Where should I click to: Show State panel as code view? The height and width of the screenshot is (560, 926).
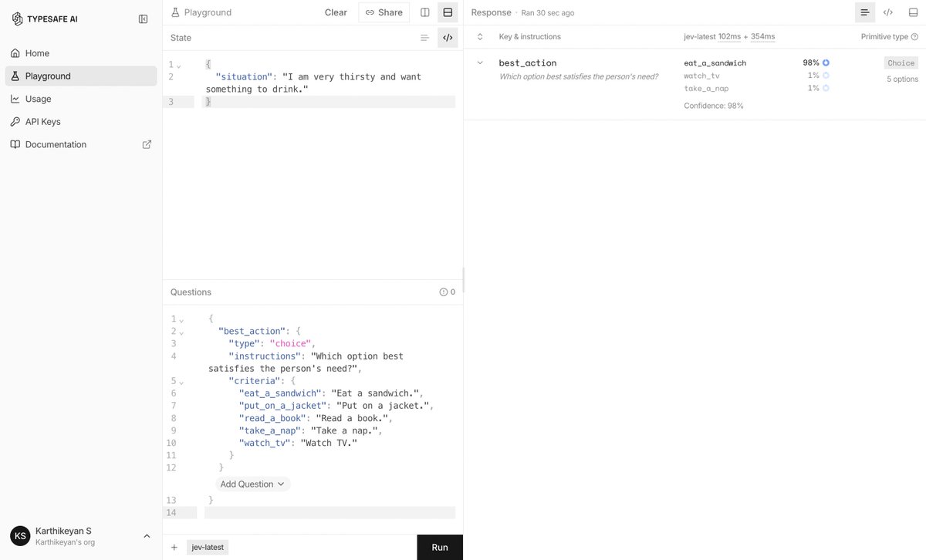(448, 37)
